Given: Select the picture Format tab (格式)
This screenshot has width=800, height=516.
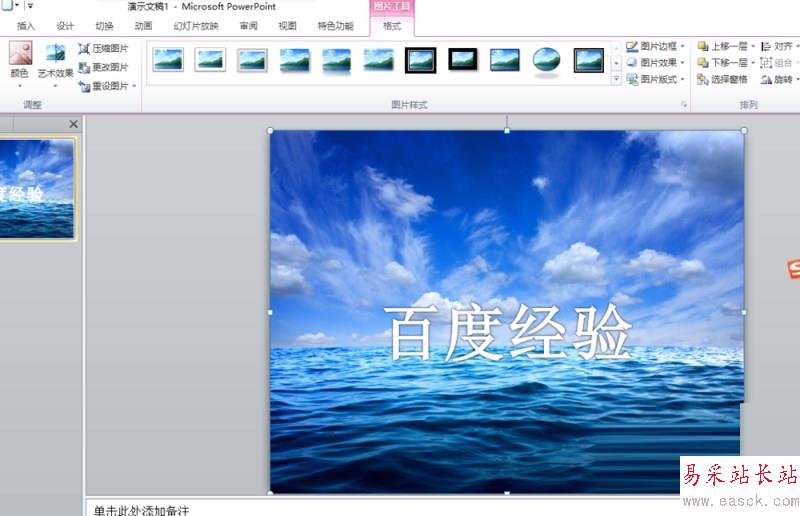Looking at the screenshot, I should pyautogui.click(x=392, y=26).
